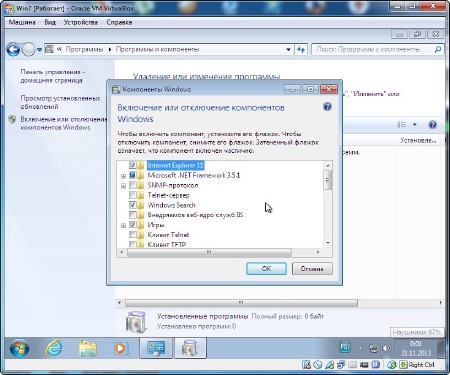This screenshot has height=375, width=450.
Task: Click Программы breadcrumb in address bar
Action: pos(84,49)
